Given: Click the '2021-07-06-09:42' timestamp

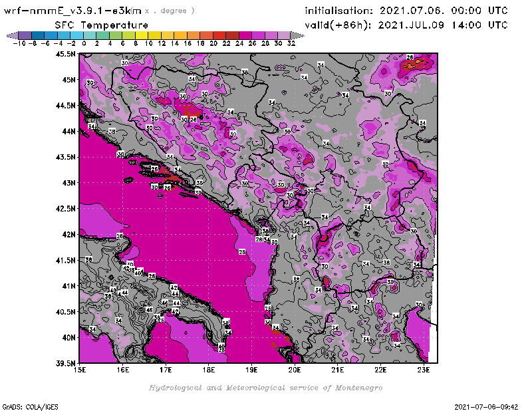Looking at the screenshot, I should pyautogui.click(x=486, y=407).
